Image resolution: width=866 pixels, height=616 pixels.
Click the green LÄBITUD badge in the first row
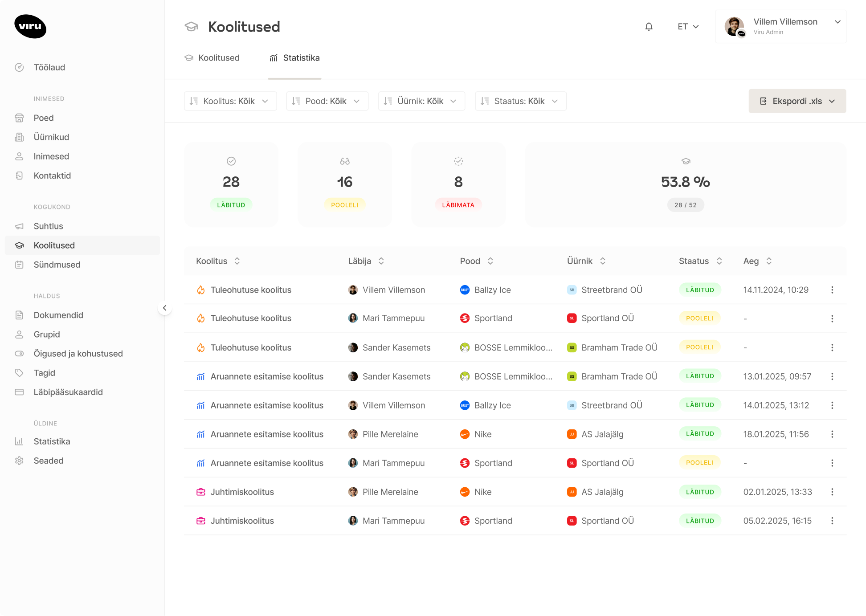click(700, 290)
